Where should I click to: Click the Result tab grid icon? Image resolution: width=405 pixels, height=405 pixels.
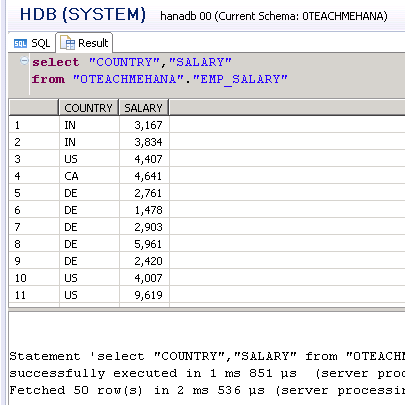68,43
